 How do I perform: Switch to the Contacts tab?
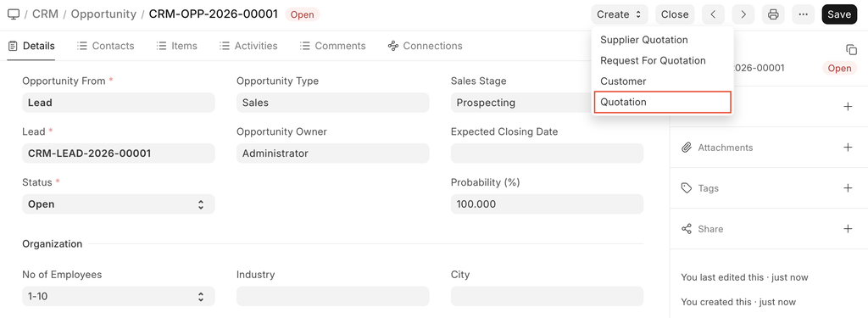(x=106, y=46)
